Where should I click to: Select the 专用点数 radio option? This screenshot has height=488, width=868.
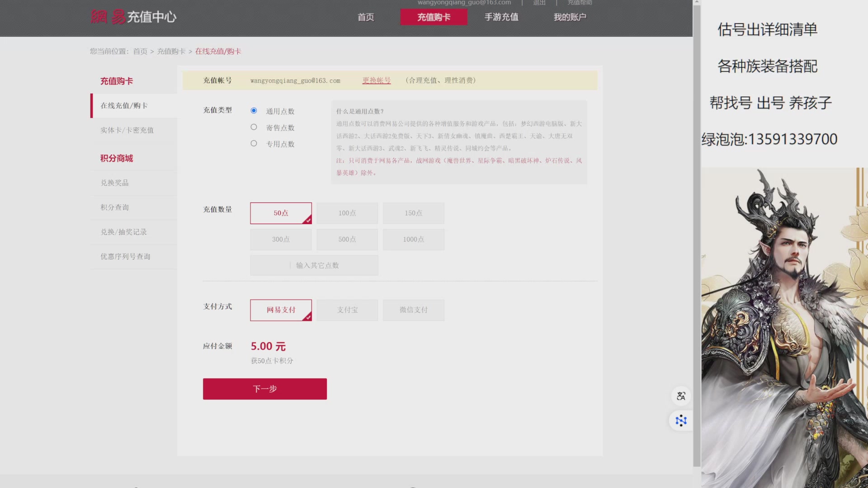[254, 144]
